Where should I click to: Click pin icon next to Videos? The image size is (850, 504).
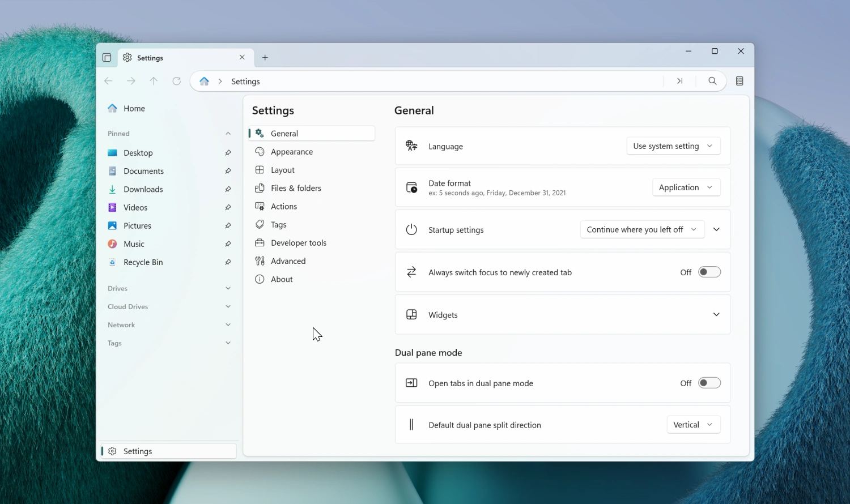coord(228,207)
